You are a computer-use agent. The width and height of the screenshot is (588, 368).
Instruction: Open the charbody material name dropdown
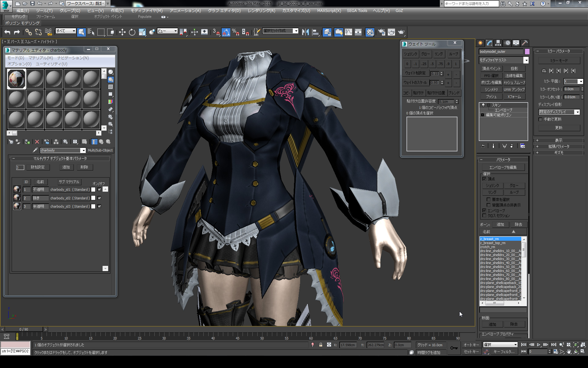[x=83, y=150]
